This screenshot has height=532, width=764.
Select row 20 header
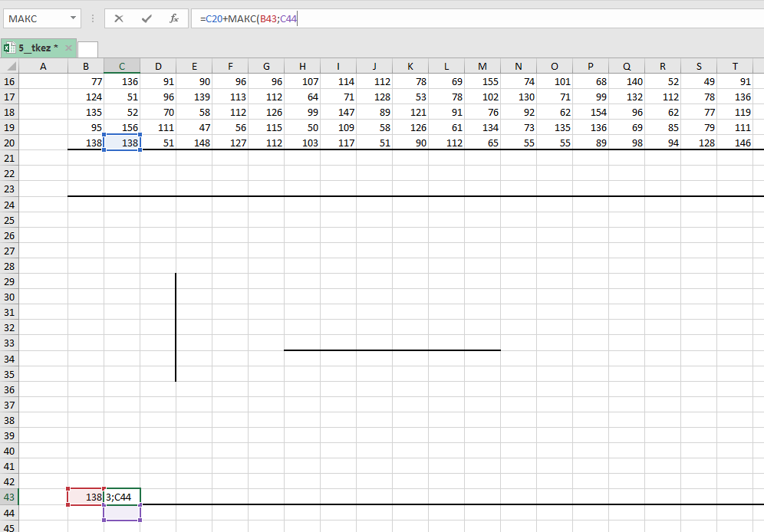pos(9,143)
